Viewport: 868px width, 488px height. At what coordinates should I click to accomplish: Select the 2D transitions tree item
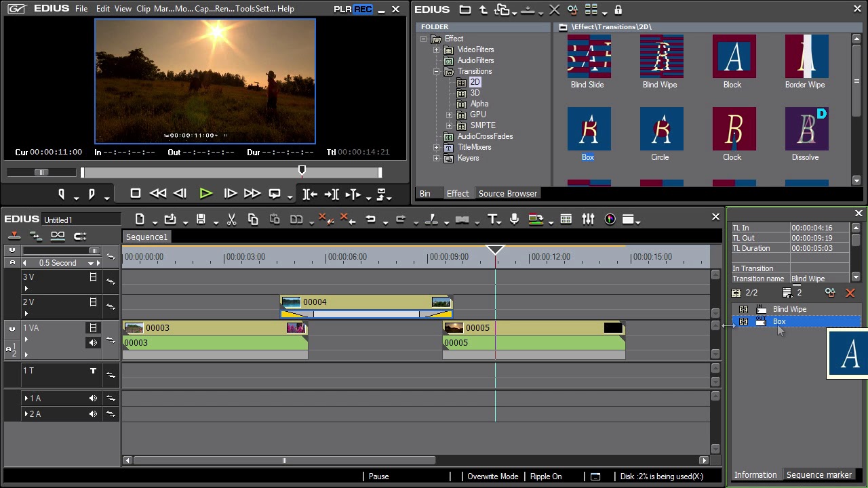[475, 82]
